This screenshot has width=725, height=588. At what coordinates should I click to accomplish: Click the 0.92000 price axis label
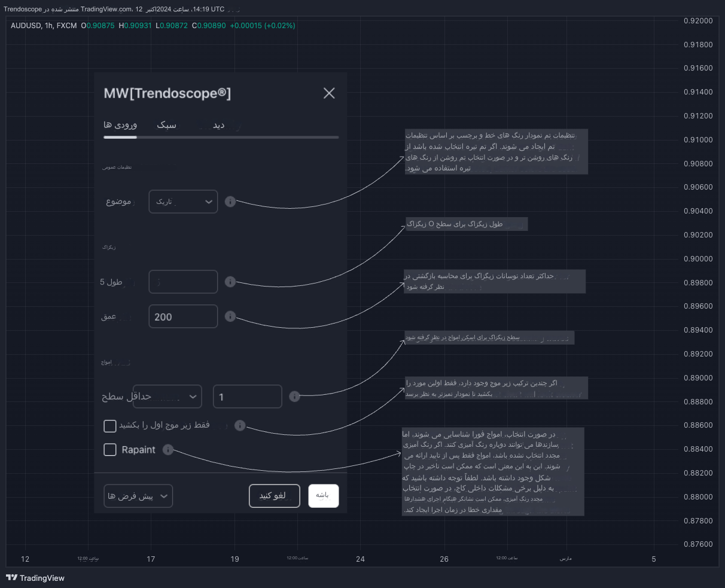[x=698, y=20]
